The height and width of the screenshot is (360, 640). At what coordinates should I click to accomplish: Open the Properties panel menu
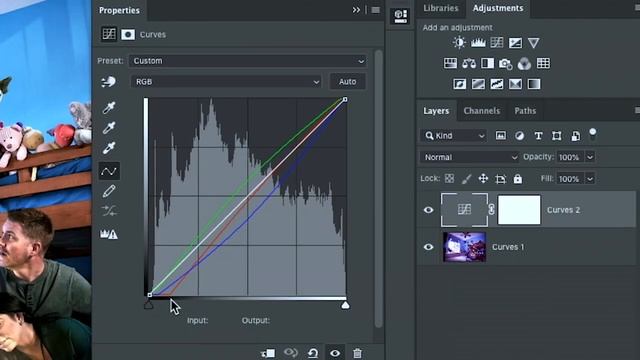click(x=376, y=10)
